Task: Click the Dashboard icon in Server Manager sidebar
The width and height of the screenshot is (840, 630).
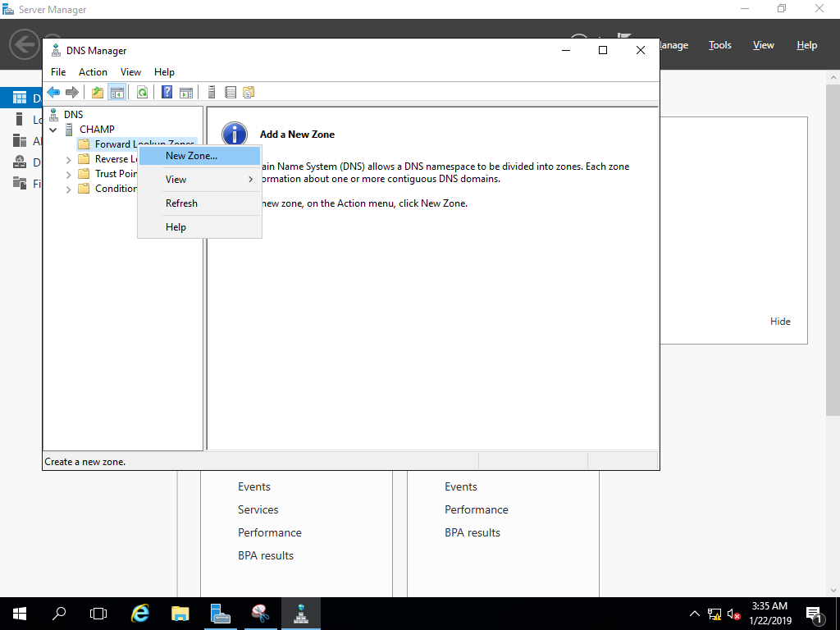Action: click(x=20, y=98)
